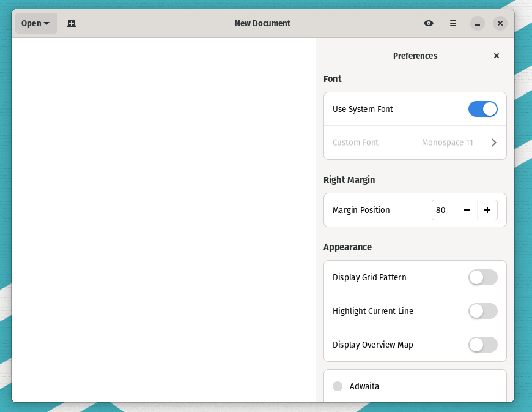This screenshot has width=532, height=412.
Task: Minimize the text editor window
Action: click(478, 23)
